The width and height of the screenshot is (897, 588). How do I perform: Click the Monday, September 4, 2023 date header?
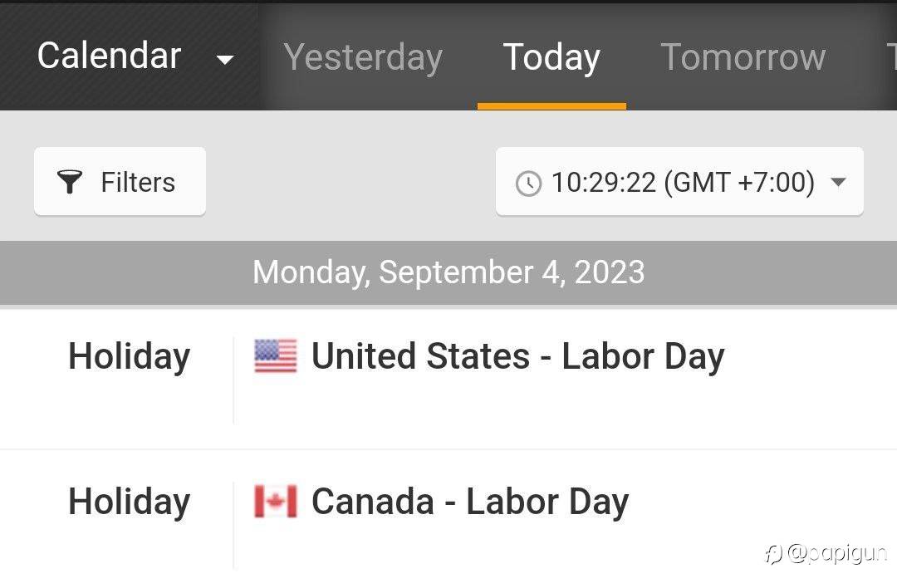click(x=448, y=272)
